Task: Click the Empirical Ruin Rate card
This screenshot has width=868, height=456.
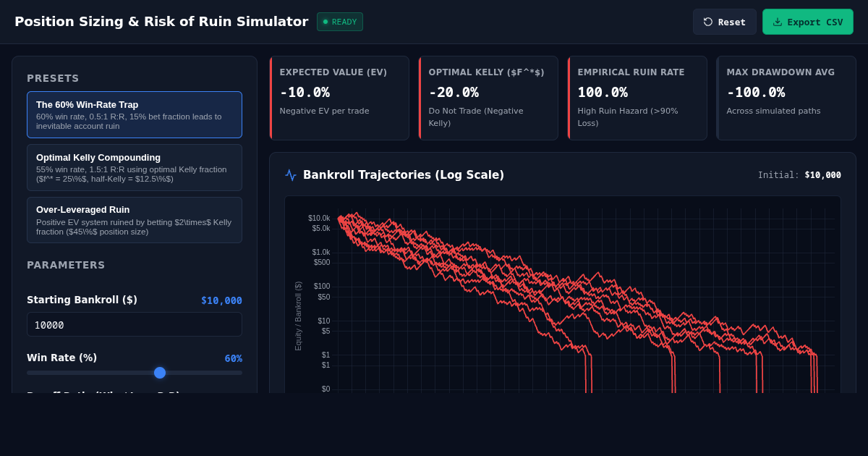Action: 637,98
